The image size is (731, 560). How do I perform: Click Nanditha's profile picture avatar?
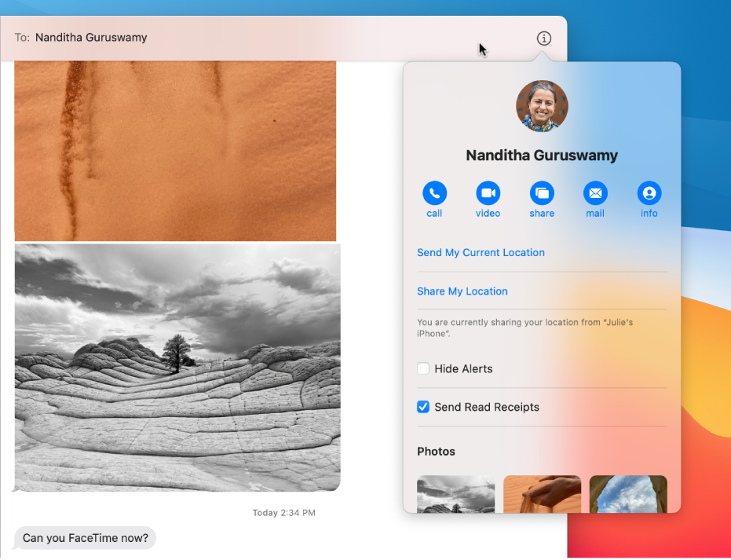[x=542, y=106]
